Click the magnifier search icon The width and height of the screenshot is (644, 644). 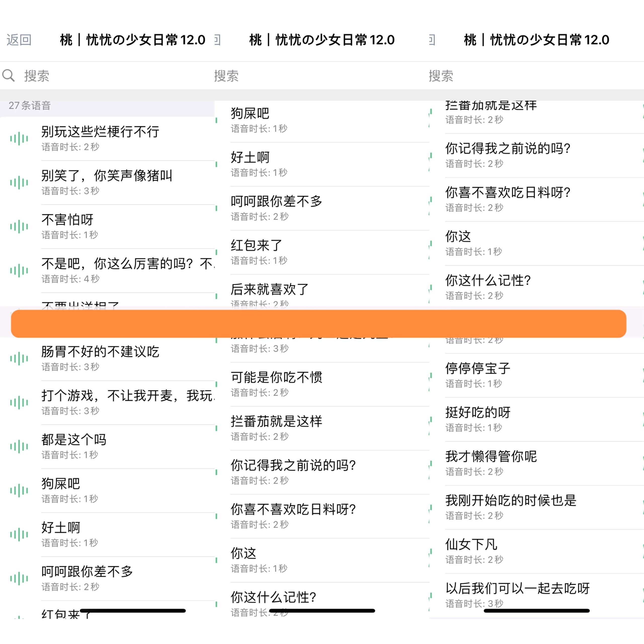coord(9,76)
